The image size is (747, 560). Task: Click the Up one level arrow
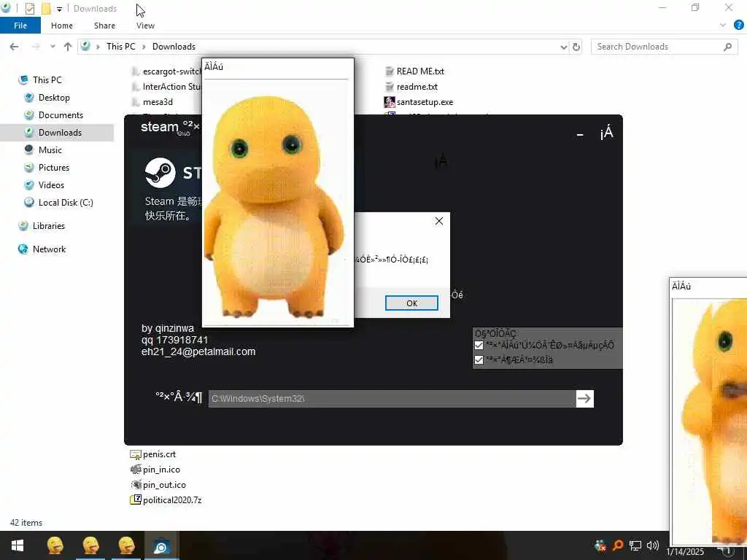coord(68,47)
